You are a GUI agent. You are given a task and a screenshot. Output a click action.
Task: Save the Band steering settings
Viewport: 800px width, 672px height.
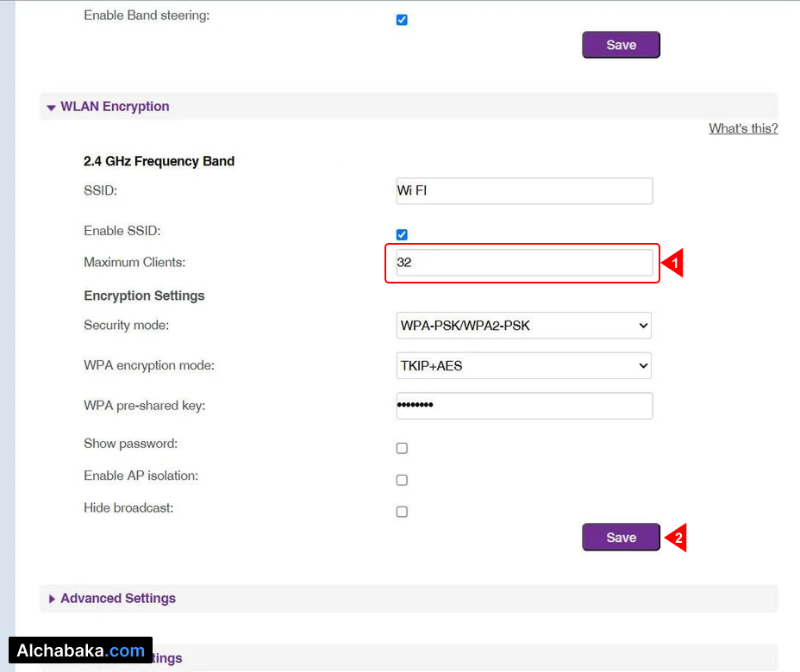[x=621, y=44]
